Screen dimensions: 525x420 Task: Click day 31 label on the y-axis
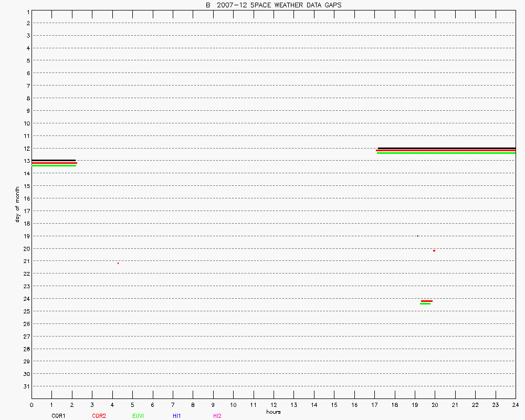(27, 386)
